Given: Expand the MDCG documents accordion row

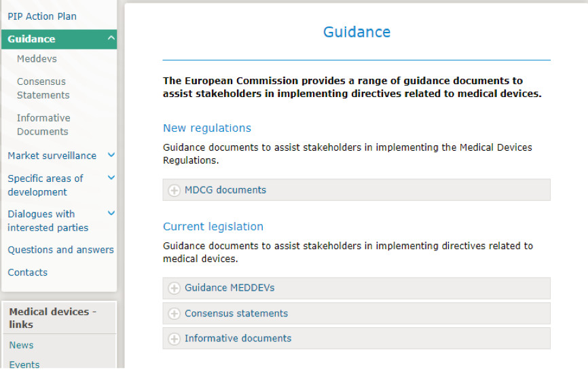Looking at the screenshot, I should [x=225, y=190].
